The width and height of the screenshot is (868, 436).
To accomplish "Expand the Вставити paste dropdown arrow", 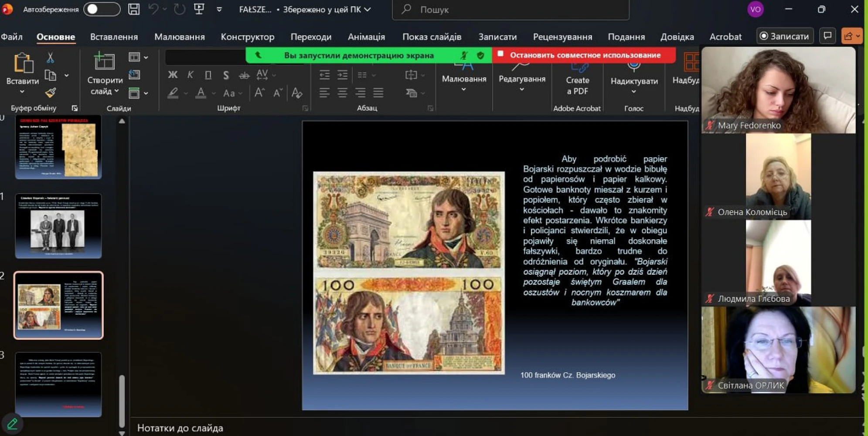I will point(22,92).
